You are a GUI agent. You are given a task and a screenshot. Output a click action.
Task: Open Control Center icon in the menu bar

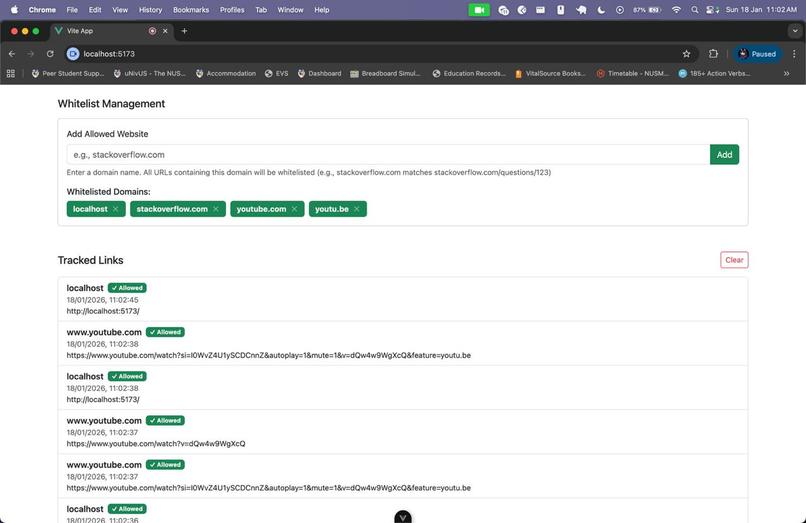[712, 10]
